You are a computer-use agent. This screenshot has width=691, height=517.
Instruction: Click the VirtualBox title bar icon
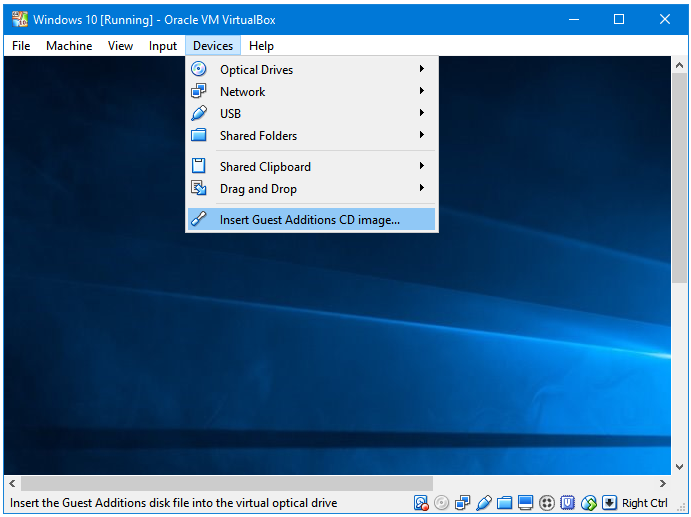(20, 19)
